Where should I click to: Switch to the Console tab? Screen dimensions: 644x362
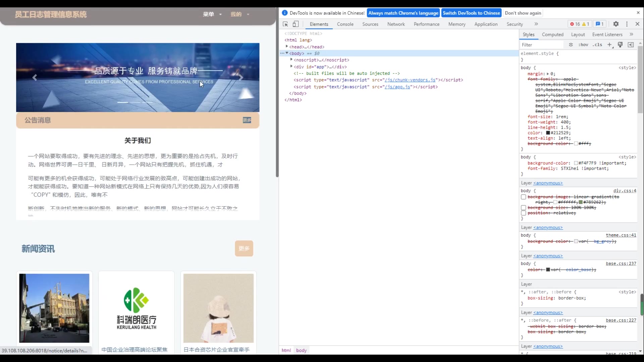pos(345,24)
